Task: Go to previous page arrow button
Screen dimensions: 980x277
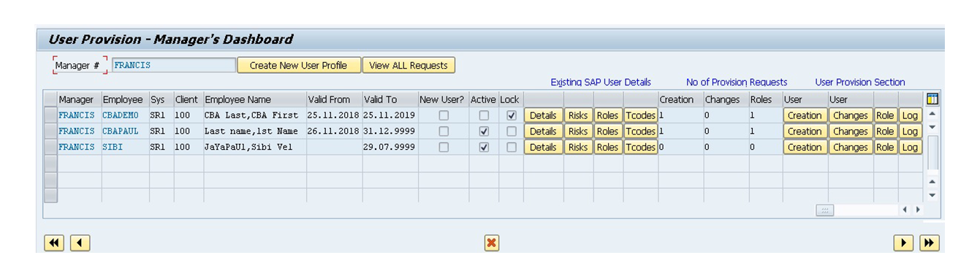Action: 80,243
